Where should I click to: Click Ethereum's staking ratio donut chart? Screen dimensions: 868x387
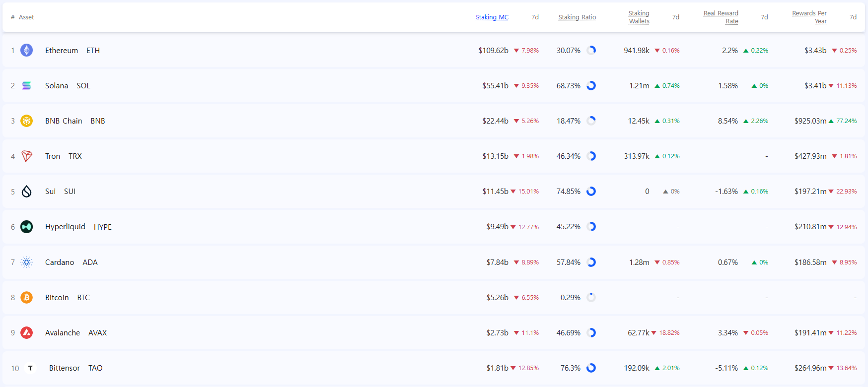(x=591, y=50)
